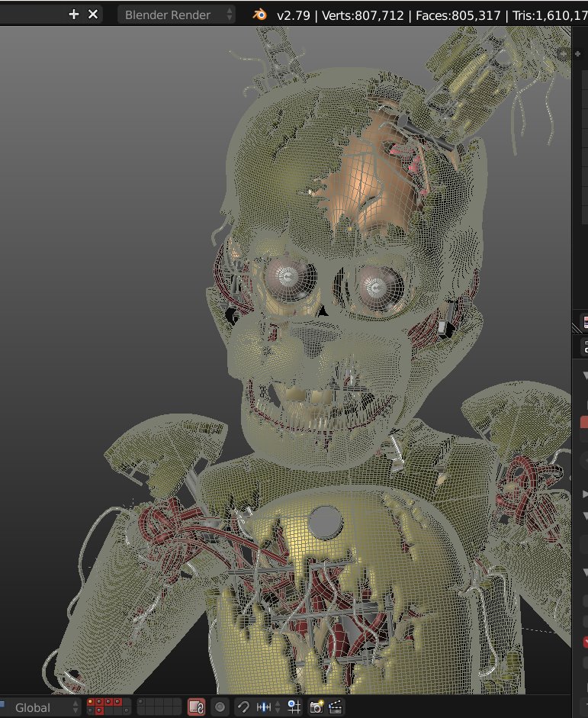Toggle the first scene layer button
The height and width of the screenshot is (718, 588).
click(90, 701)
